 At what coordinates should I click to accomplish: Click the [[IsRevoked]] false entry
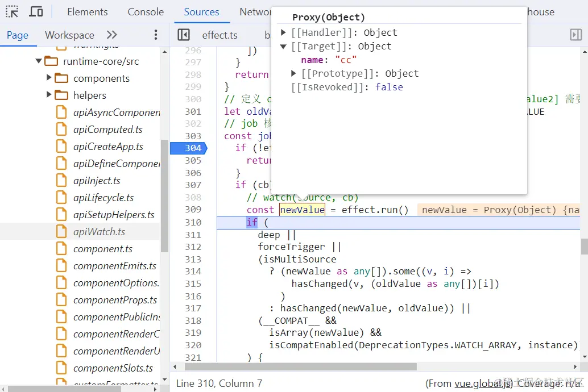coord(347,87)
